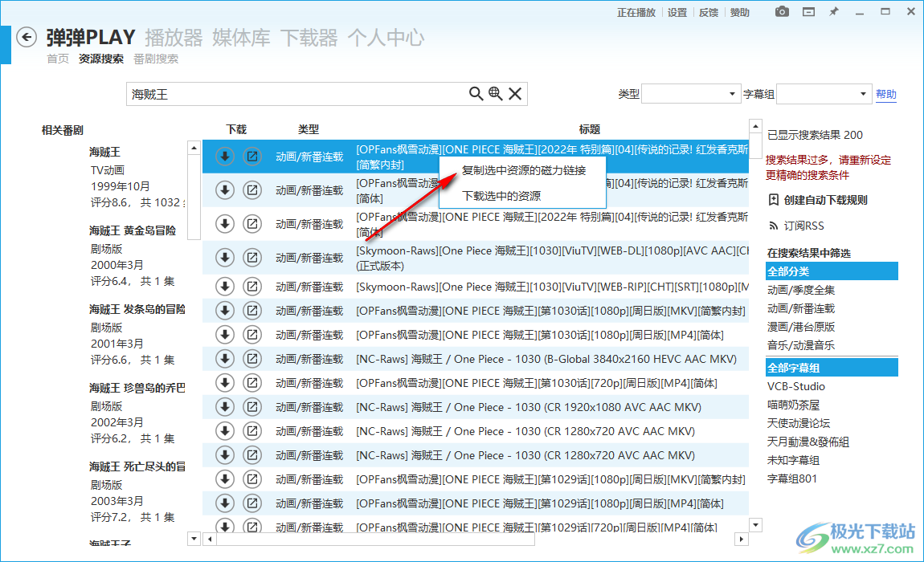Sort by the 标题 column header
Viewport: 924px width, 562px height.
point(589,129)
